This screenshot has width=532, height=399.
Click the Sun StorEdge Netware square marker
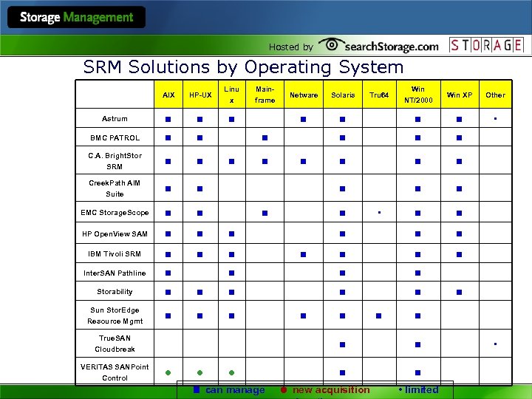pyautogui.click(x=304, y=316)
